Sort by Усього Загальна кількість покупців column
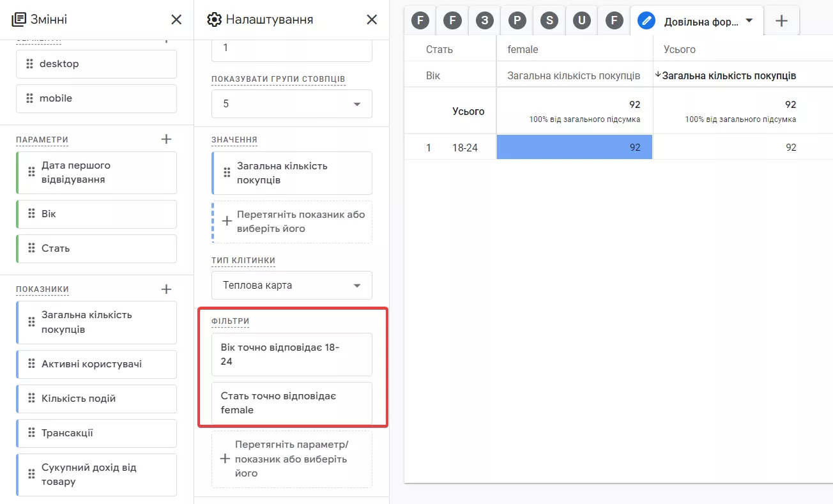 tap(728, 75)
